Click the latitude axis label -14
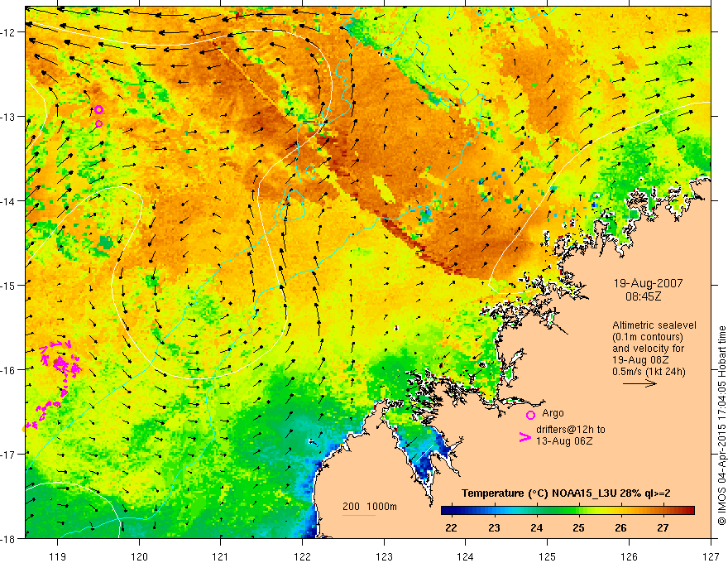The width and height of the screenshot is (728, 563). (9, 201)
